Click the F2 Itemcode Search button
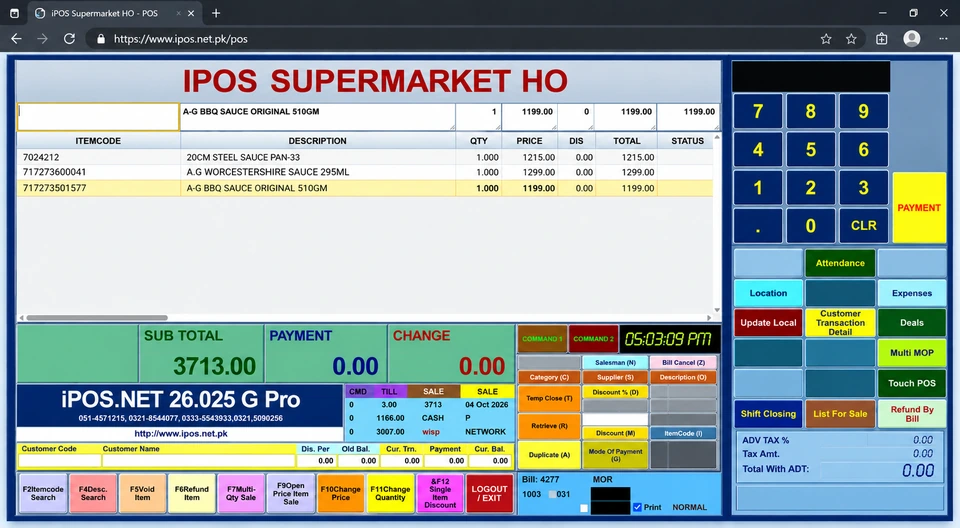960x528 pixels. (x=43, y=493)
